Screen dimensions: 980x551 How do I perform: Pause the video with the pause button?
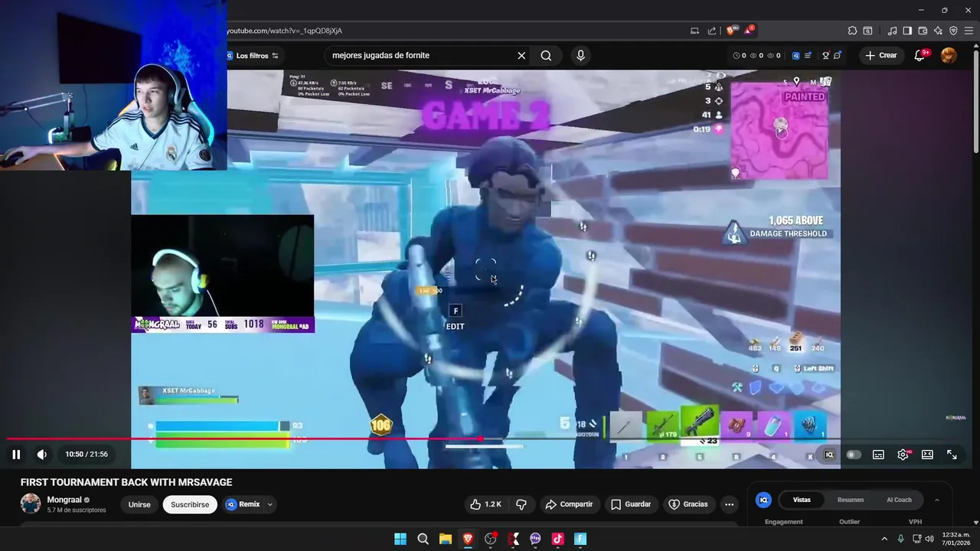(16, 455)
